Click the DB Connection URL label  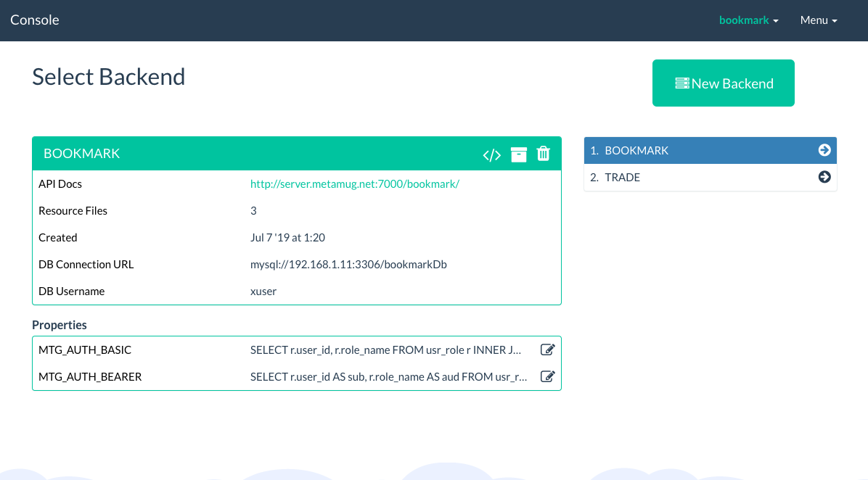click(x=86, y=265)
